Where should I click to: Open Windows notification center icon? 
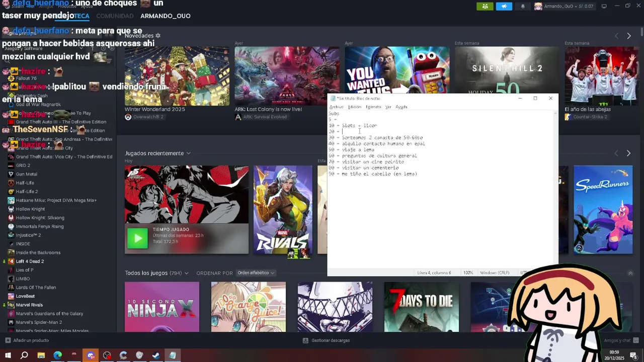coord(633,355)
